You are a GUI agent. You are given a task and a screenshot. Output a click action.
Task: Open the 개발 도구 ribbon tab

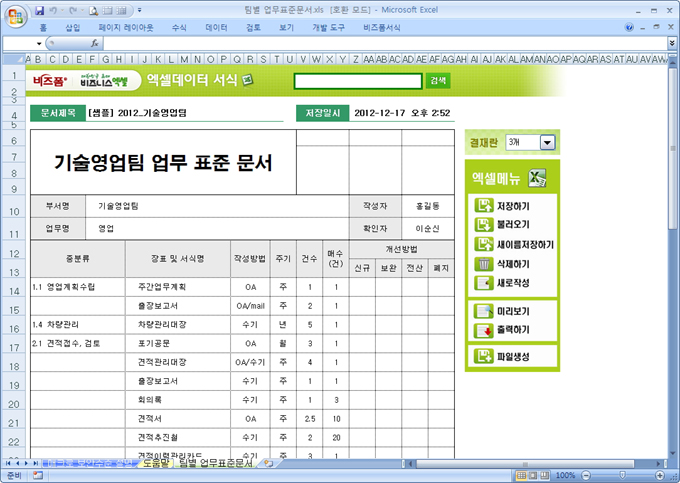329,28
